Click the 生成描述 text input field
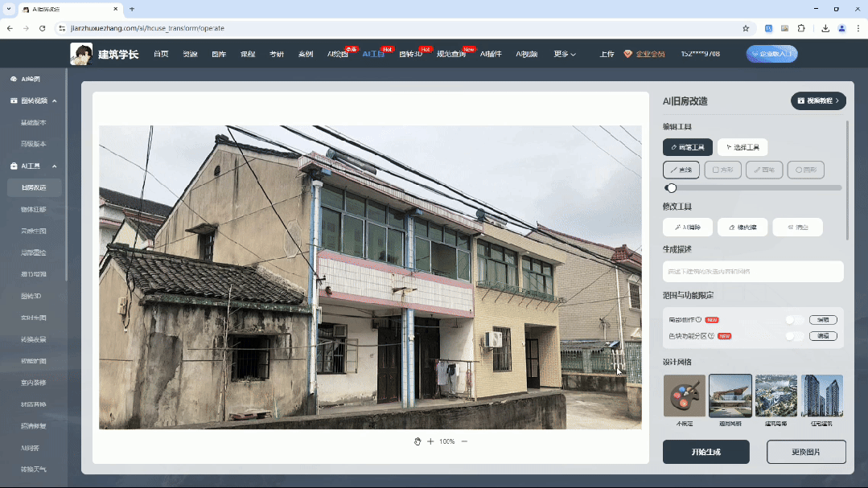Screen dimensions: 868x488 [x=753, y=272]
